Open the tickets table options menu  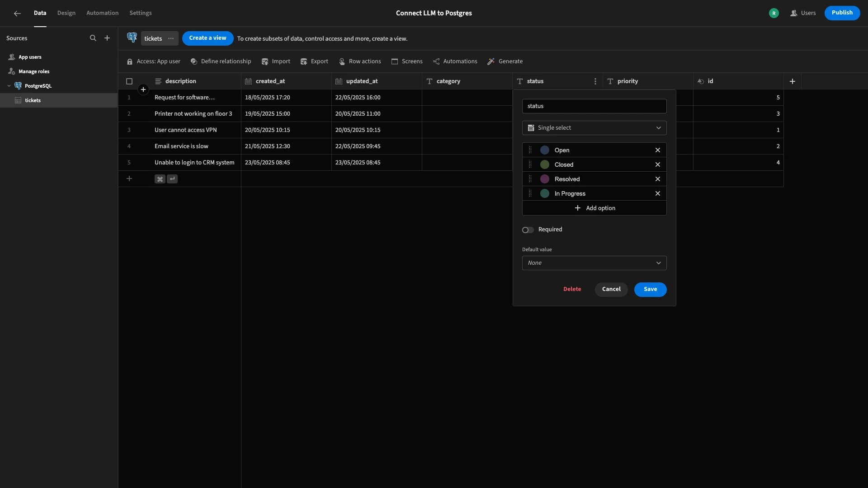pyautogui.click(x=171, y=38)
